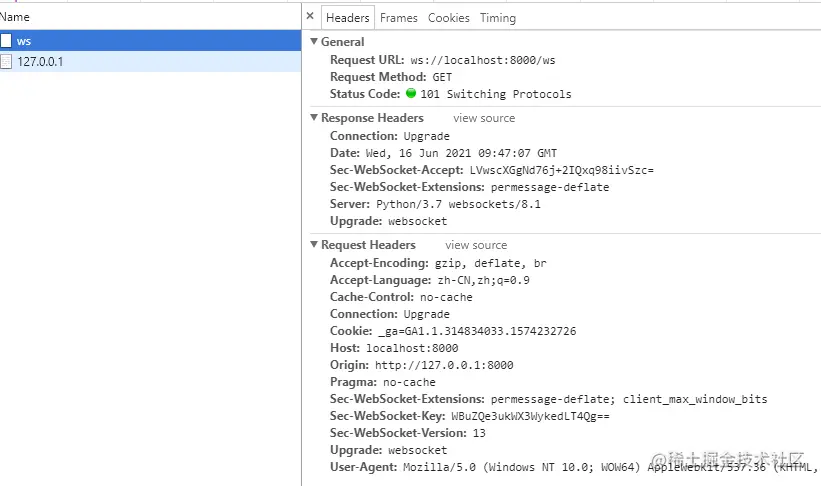Image resolution: width=821 pixels, height=486 pixels.
Task: Click the Request URL value ws://localhost:8000/ws
Action: pyautogui.click(x=482, y=60)
